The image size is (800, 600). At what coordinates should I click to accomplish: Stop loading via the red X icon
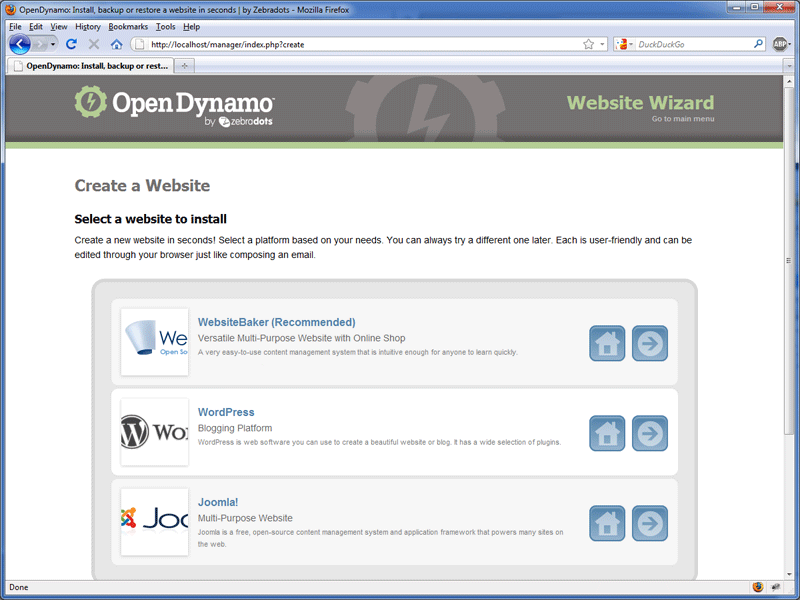(x=93, y=44)
